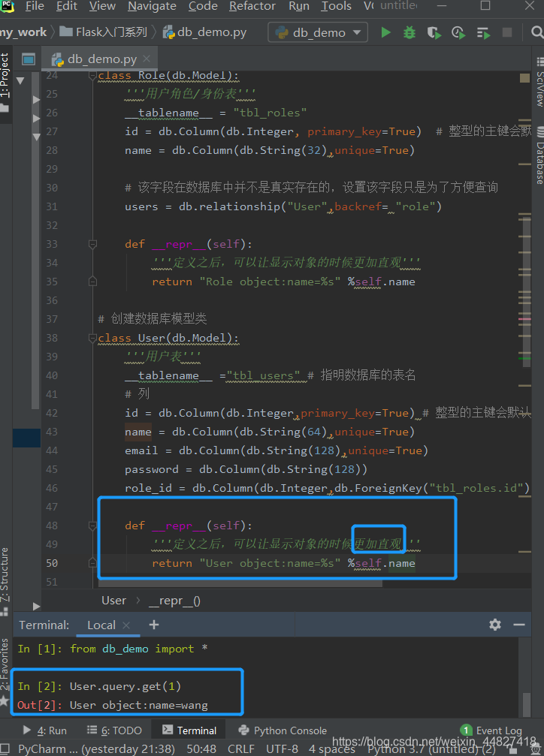Close the db_demo.py editor tab

tap(147, 59)
